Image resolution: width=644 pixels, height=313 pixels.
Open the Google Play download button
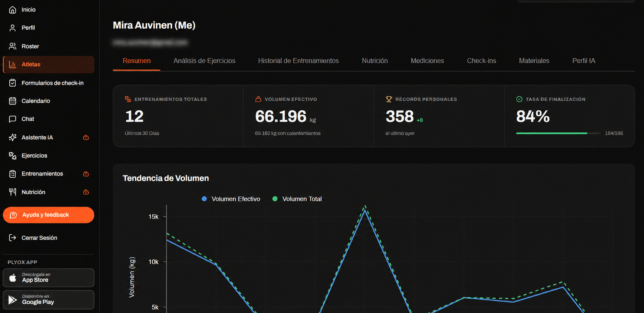point(49,300)
